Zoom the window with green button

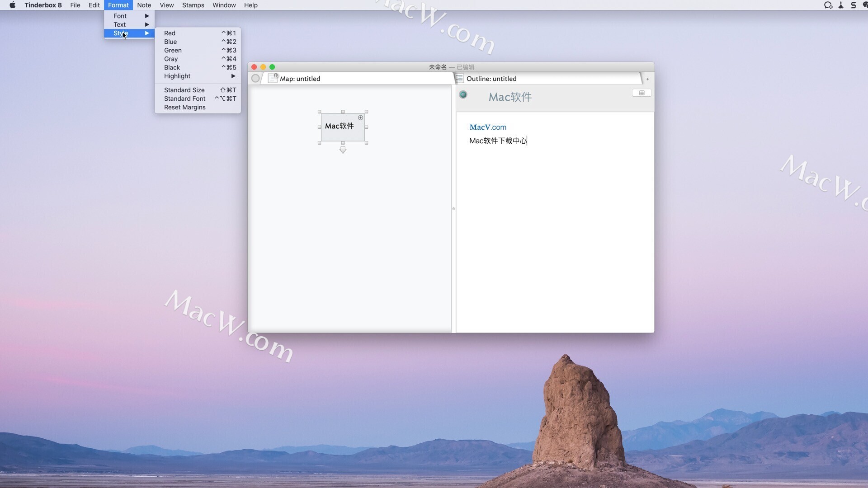(x=272, y=67)
